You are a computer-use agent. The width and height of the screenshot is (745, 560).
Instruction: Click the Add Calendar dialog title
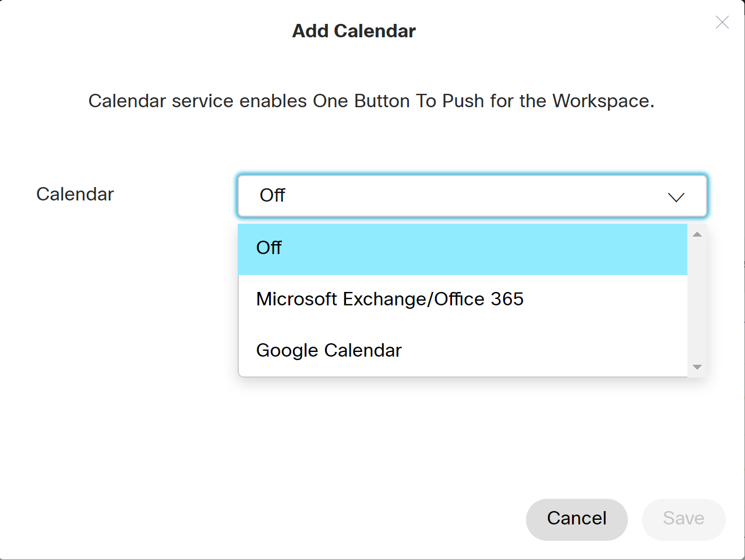pos(354,31)
